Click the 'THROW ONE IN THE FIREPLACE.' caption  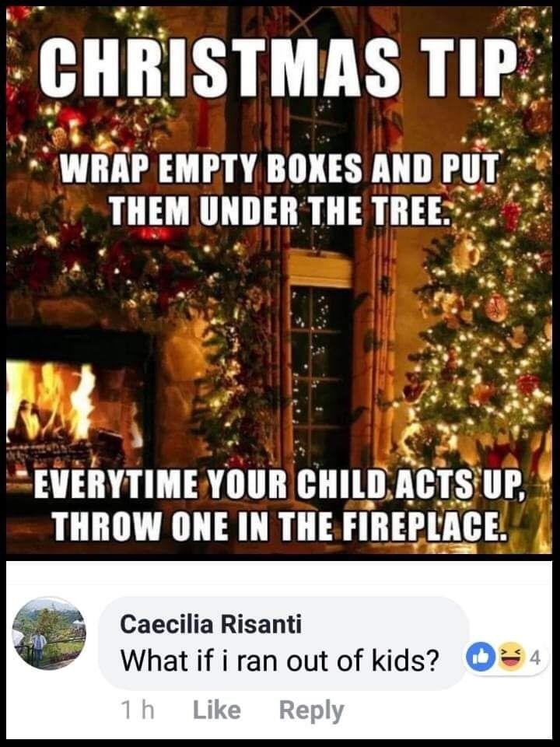[x=280, y=525]
